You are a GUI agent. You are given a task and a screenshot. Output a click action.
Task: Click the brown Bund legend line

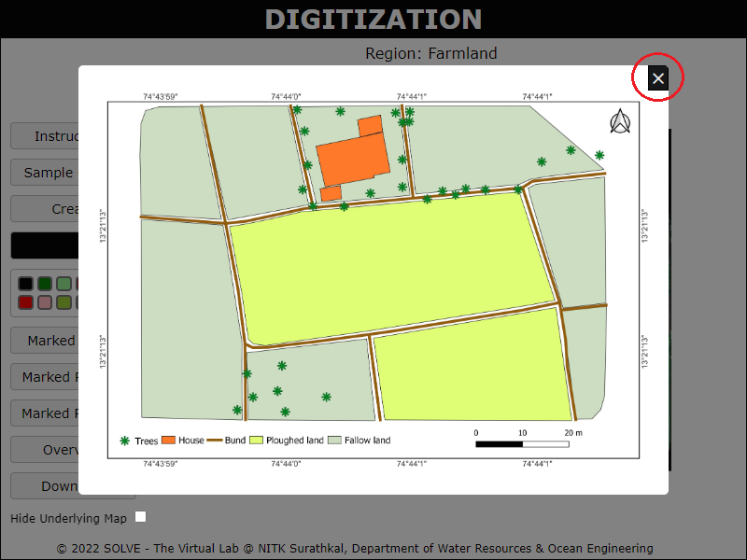pyautogui.click(x=214, y=441)
